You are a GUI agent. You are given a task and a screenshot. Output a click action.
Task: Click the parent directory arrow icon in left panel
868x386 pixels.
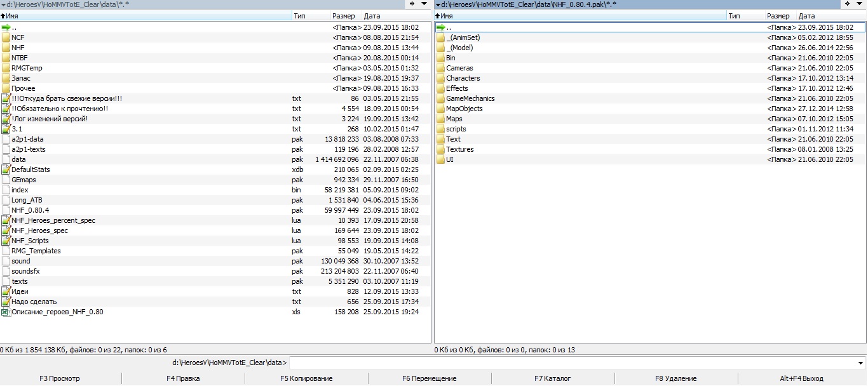pyautogui.click(x=6, y=27)
